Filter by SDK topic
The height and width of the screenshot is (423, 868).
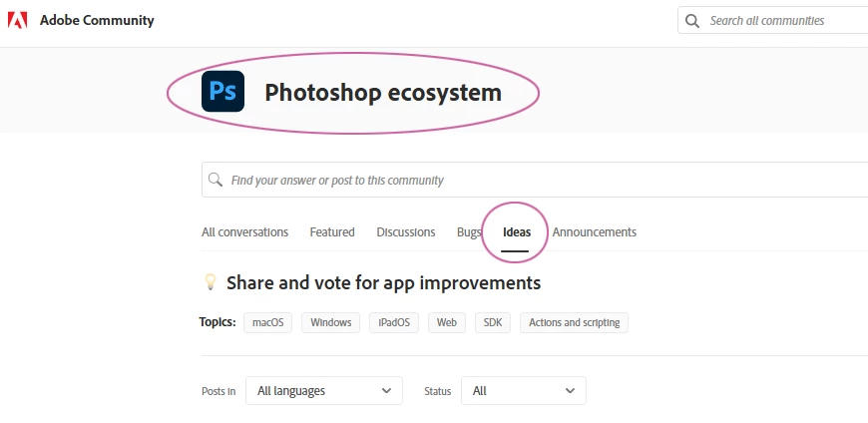[x=493, y=322]
